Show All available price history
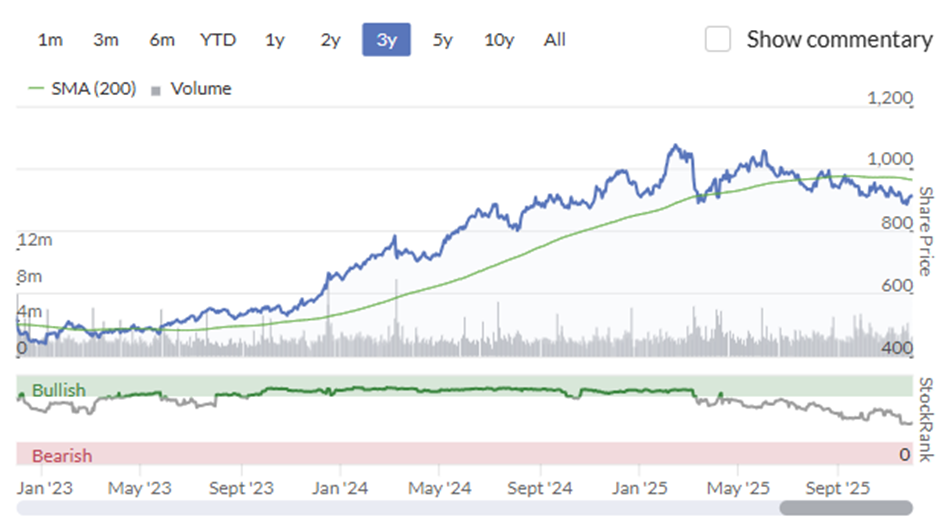This screenshot has height=517, width=940. (x=555, y=40)
